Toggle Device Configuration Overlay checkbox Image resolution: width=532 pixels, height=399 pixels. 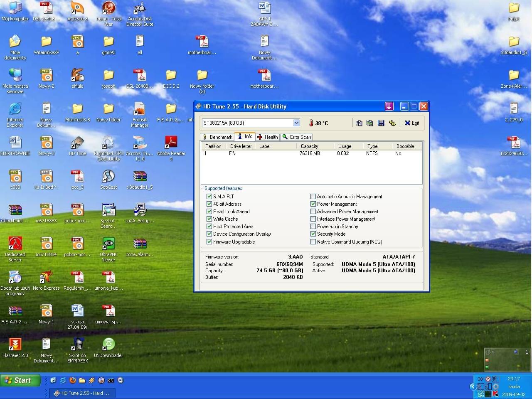pos(209,234)
